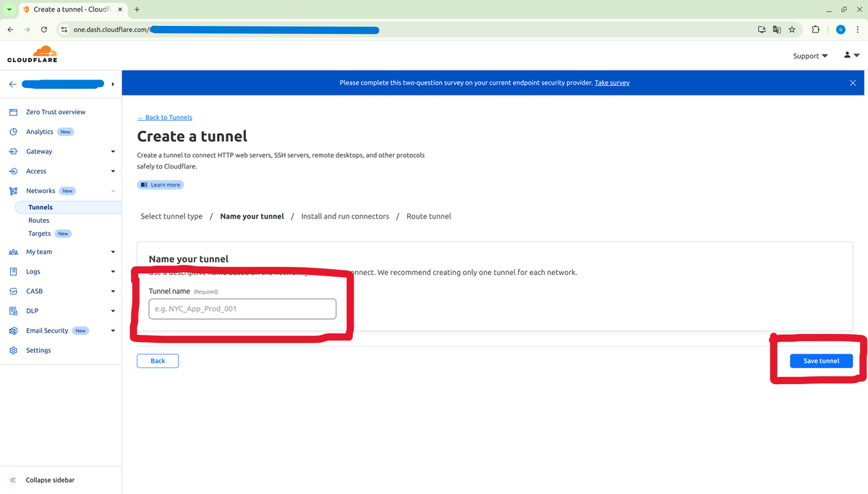Screen dimensions: 868x494
Task: Select the Create a tunnel browser tab
Action: coord(72,9)
